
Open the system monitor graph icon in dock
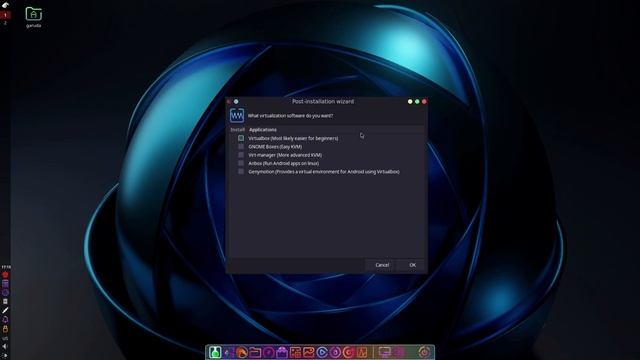(x=308, y=352)
